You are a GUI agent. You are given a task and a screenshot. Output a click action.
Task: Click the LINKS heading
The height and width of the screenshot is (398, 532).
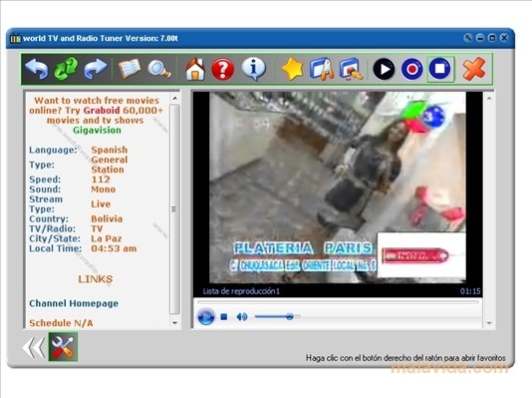pos(96,279)
